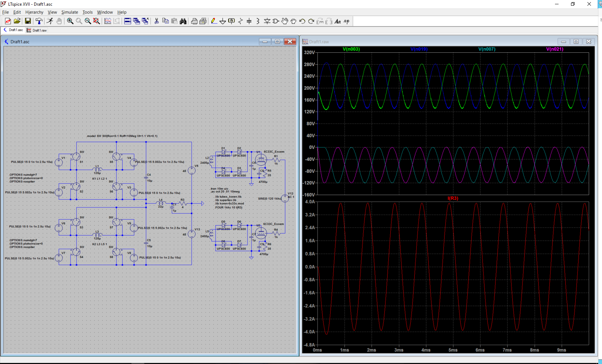Redo the last action

(x=311, y=21)
